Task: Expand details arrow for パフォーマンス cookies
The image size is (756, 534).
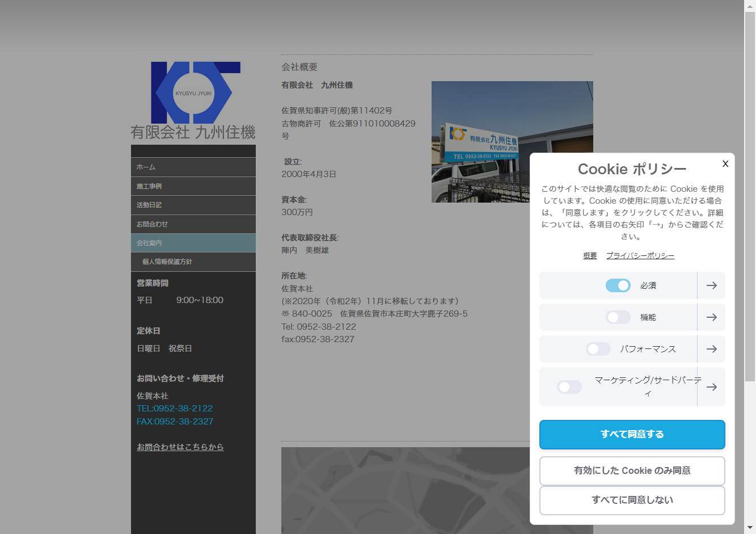Action: point(711,349)
